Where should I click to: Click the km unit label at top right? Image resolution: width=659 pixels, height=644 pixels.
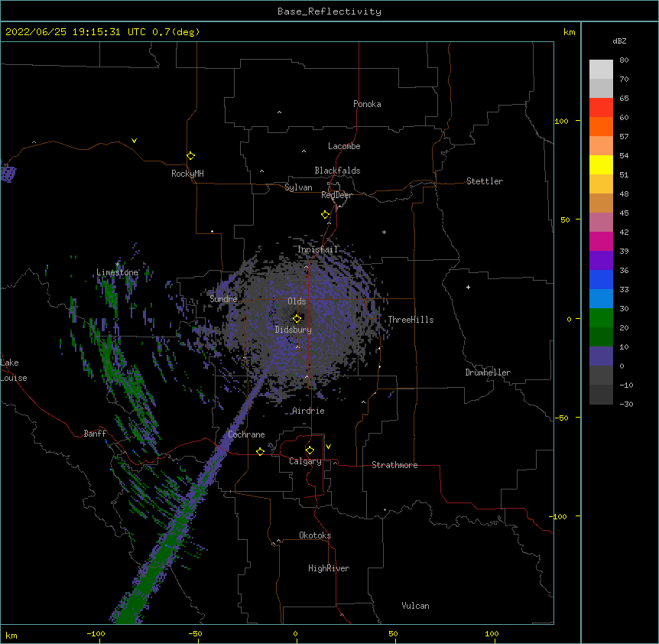pos(569,32)
